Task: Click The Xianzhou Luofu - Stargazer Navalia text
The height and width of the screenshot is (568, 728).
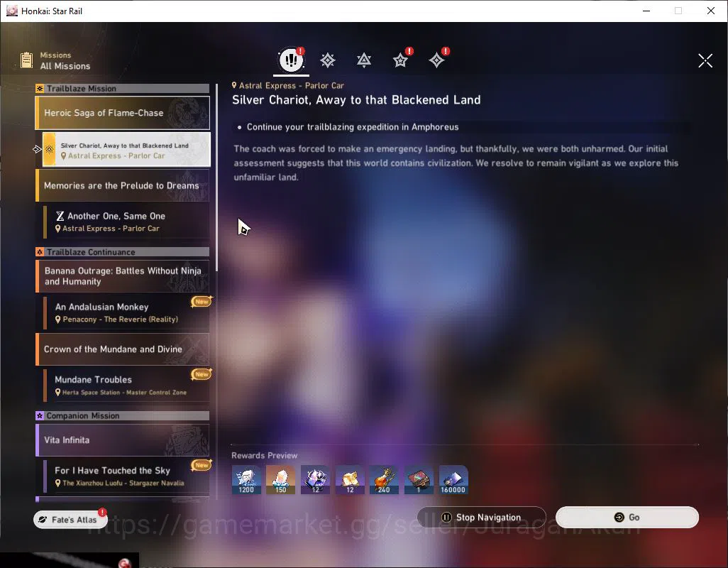Action: point(123,483)
